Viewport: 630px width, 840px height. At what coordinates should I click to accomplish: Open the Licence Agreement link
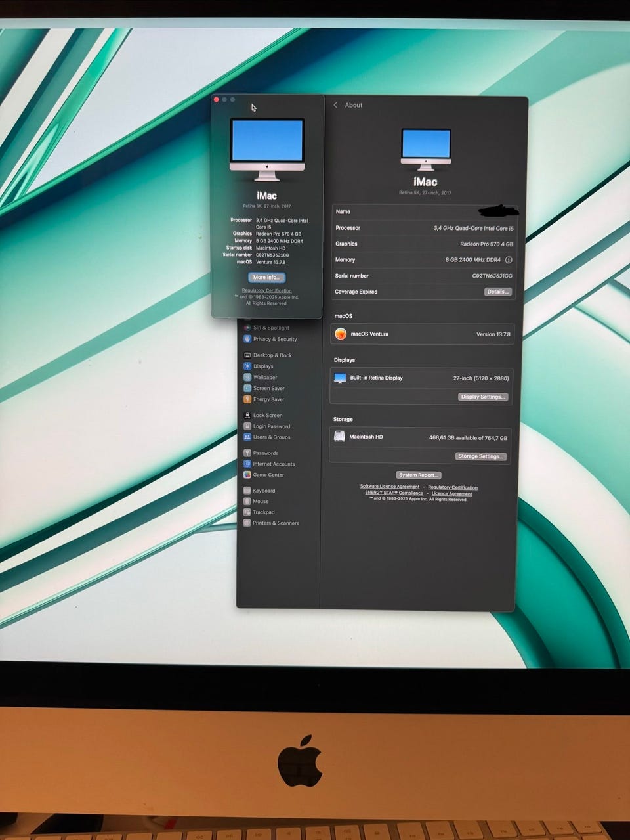452,493
